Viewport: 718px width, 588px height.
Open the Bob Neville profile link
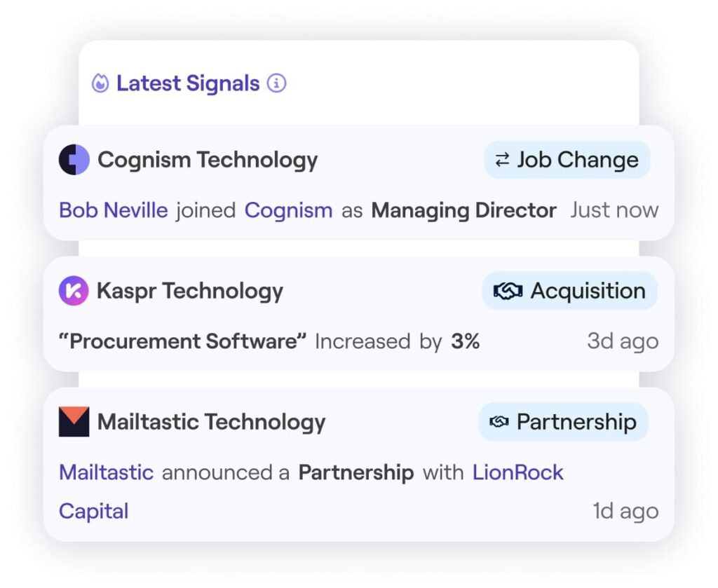114,210
